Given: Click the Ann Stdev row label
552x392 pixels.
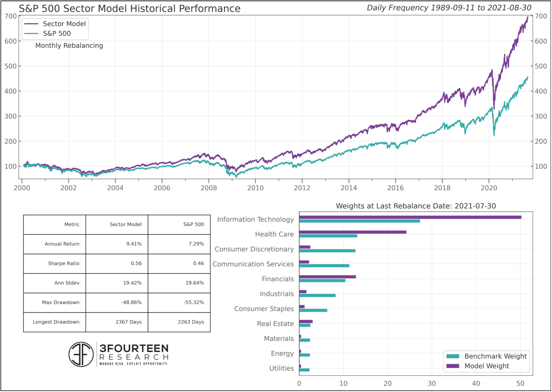Looking at the screenshot, I should pos(67,283).
